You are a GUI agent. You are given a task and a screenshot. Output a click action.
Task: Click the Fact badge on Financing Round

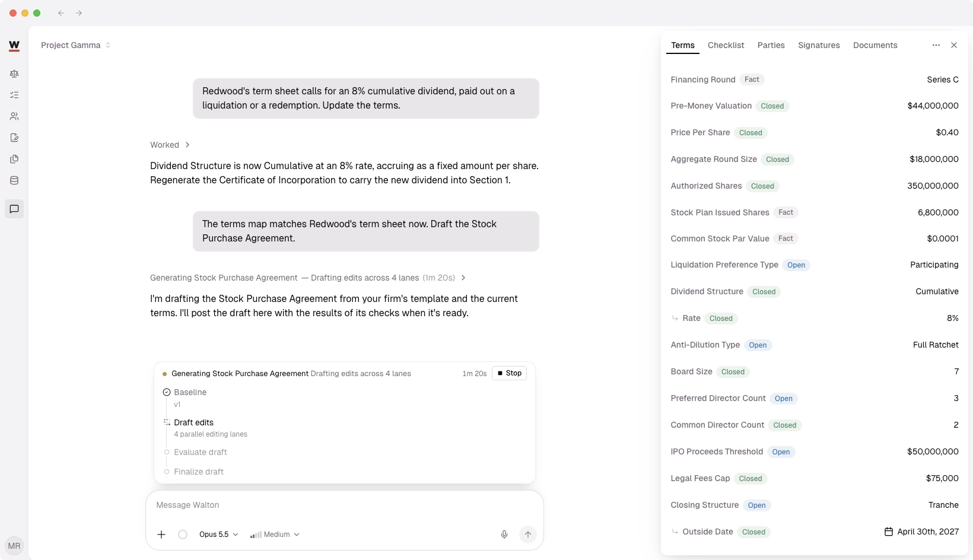752,79
